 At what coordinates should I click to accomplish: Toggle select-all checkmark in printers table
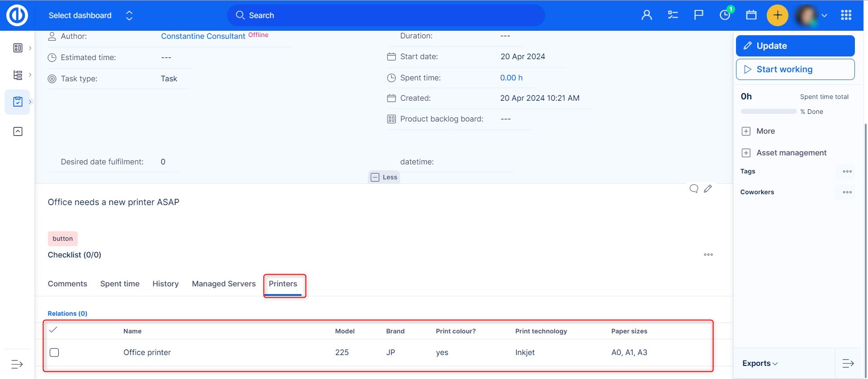pos(53,330)
